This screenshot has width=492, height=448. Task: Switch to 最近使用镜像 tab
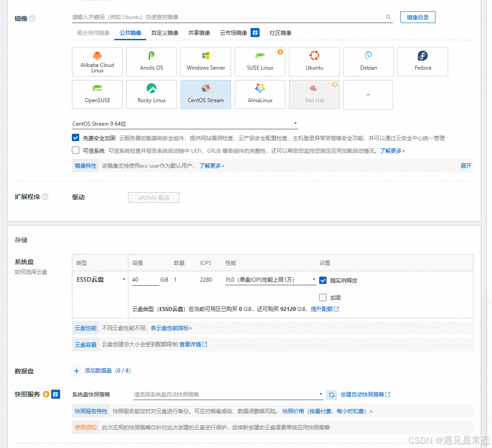pyautogui.click(x=93, y=33)
